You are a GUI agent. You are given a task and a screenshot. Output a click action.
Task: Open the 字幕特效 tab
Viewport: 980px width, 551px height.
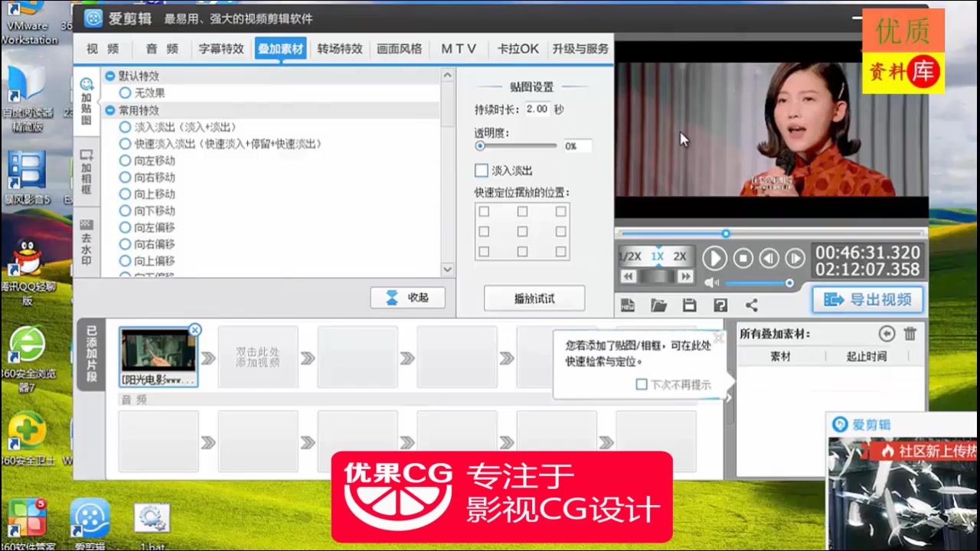tap(221, 48)
